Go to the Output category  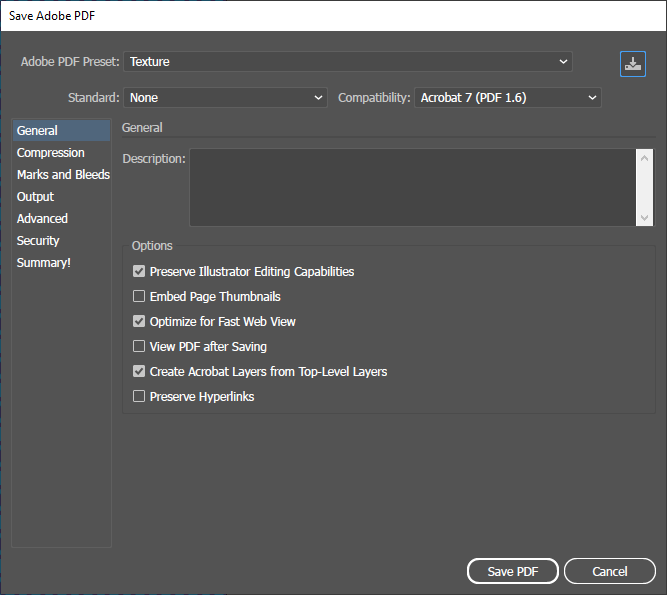point(61,197)
